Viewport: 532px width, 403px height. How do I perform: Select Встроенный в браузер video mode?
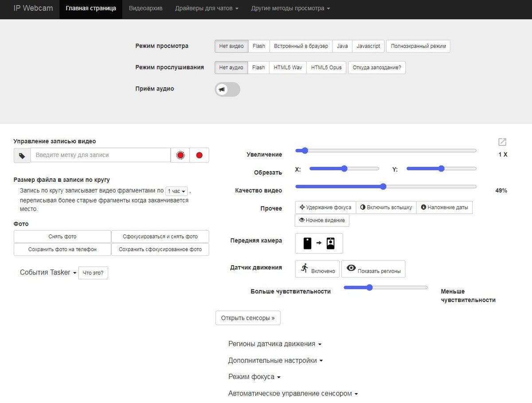(301, 46)
